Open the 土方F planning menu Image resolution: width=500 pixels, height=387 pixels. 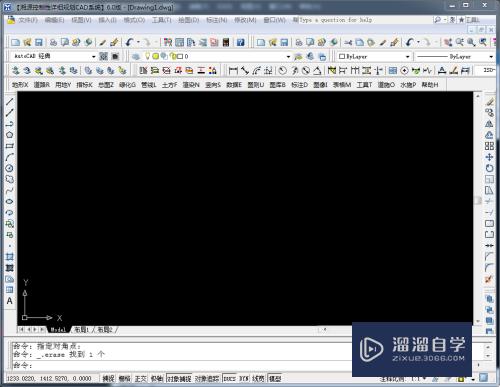click(x=169, y=85)
